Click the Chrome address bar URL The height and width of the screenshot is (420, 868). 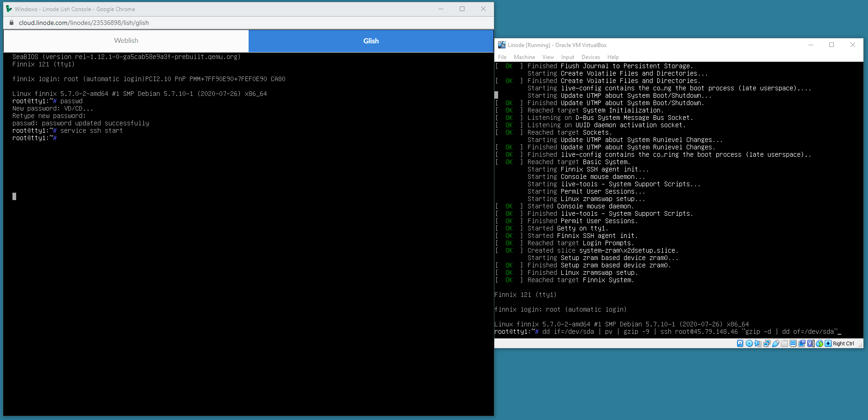pos(83,23)
